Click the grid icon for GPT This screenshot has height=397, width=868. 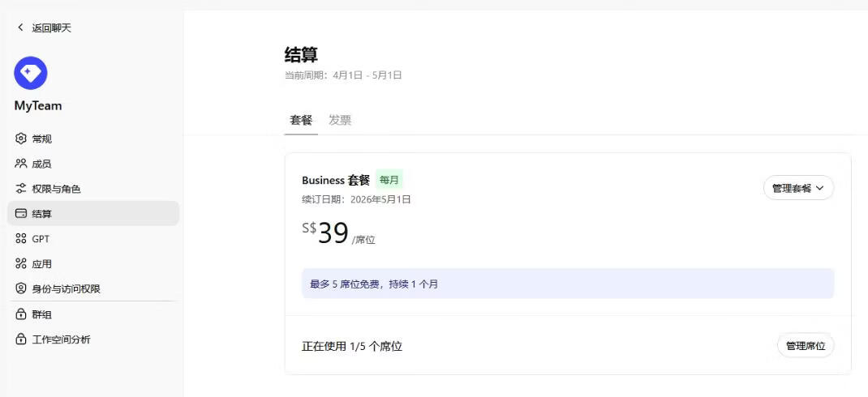(x=21, y=239)
